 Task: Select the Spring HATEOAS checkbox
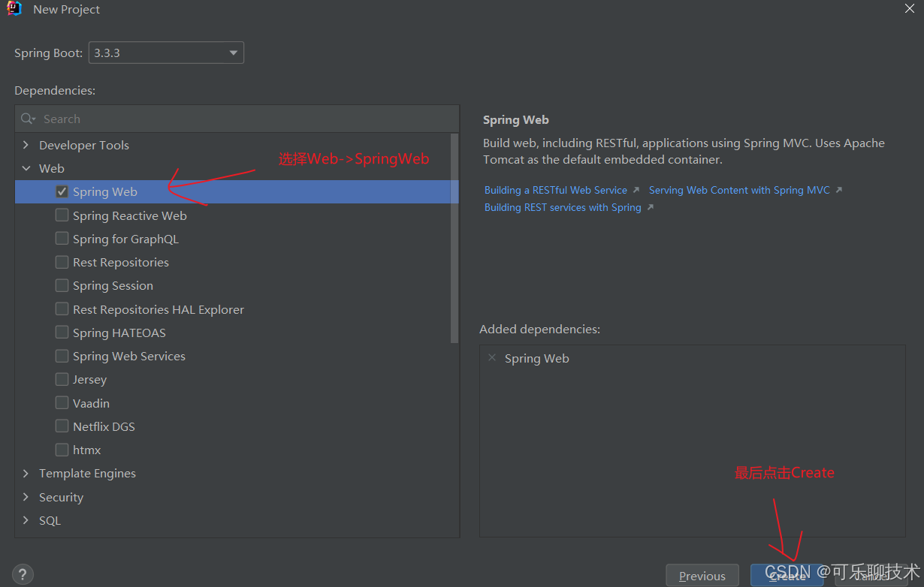pos(62,333)
